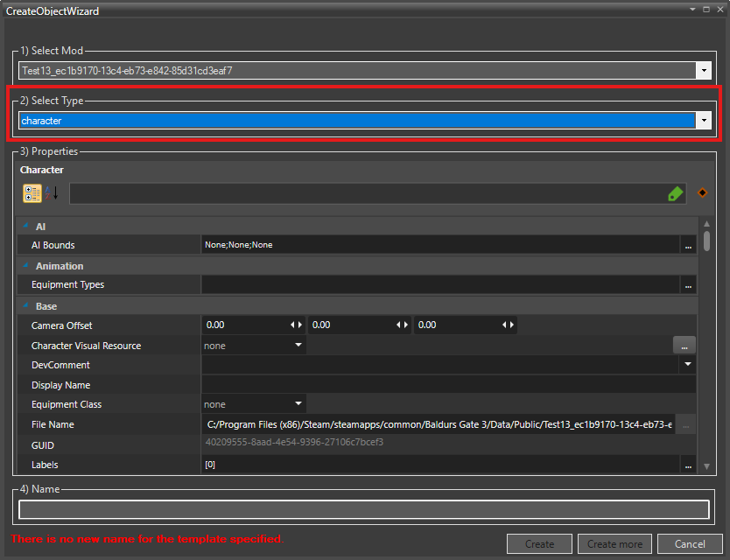The image size is (730, 560).
Task: Click the first Camera Offset value
Action: pos(246,325)
